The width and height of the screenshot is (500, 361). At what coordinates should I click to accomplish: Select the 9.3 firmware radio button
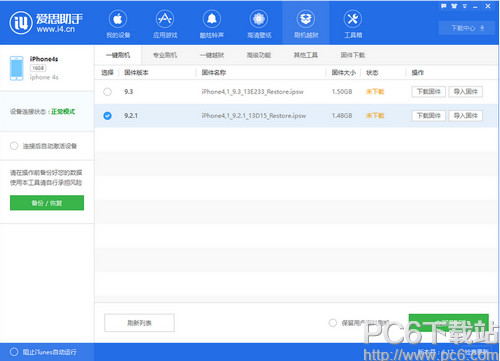click(107, 92)
